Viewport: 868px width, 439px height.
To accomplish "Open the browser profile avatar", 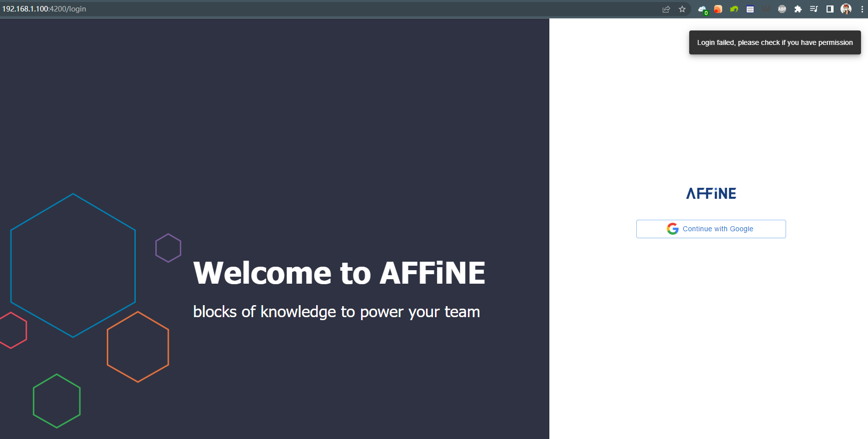I will [847, 9].
